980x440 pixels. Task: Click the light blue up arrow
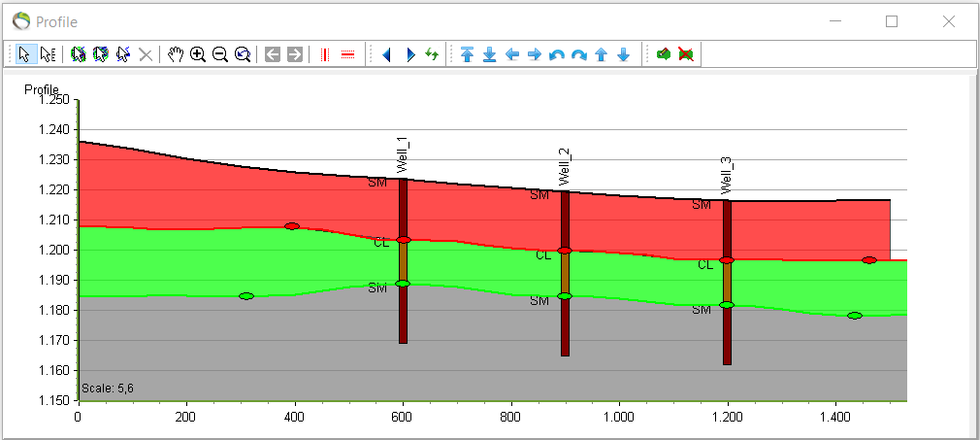602,54
